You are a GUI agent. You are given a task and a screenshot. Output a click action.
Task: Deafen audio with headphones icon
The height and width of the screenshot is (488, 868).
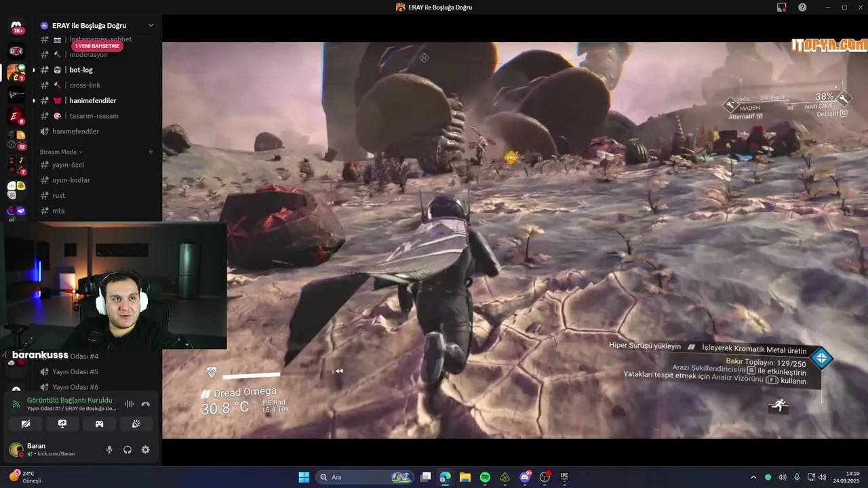[127, 449]
